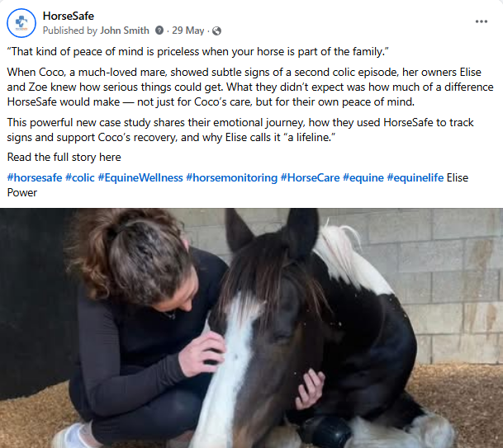The width and height of the screenshot is (503, 448).
Task: Click the paragraph about Coco's colic episode
Action: [x=250, y=87]
